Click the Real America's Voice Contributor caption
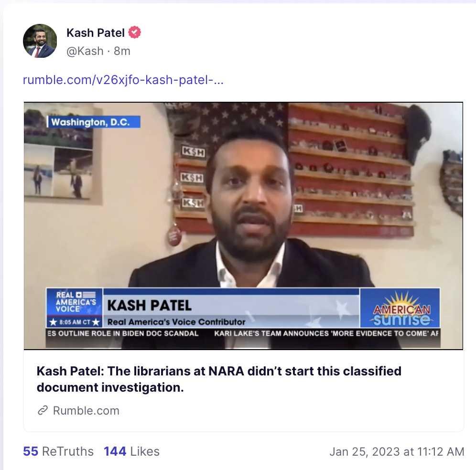This screenshot has width=476, height=470. [176, 321]
